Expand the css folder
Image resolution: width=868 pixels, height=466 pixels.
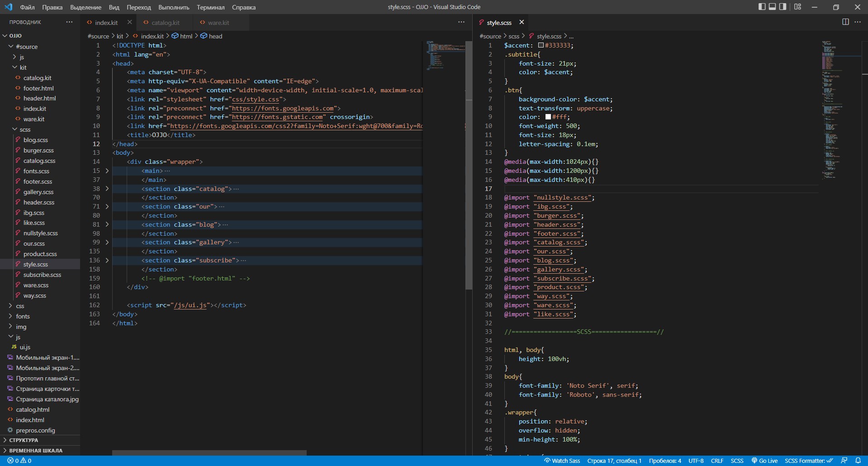coord(20,306)
